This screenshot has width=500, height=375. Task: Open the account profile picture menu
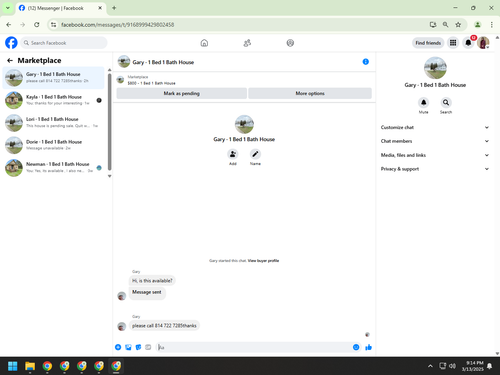click(x=483, y=43)
